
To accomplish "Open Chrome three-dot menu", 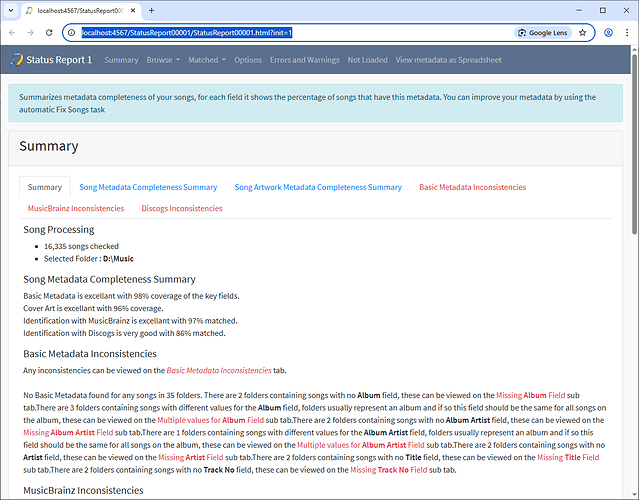I will pyautogui.click(x=627, y=33).
